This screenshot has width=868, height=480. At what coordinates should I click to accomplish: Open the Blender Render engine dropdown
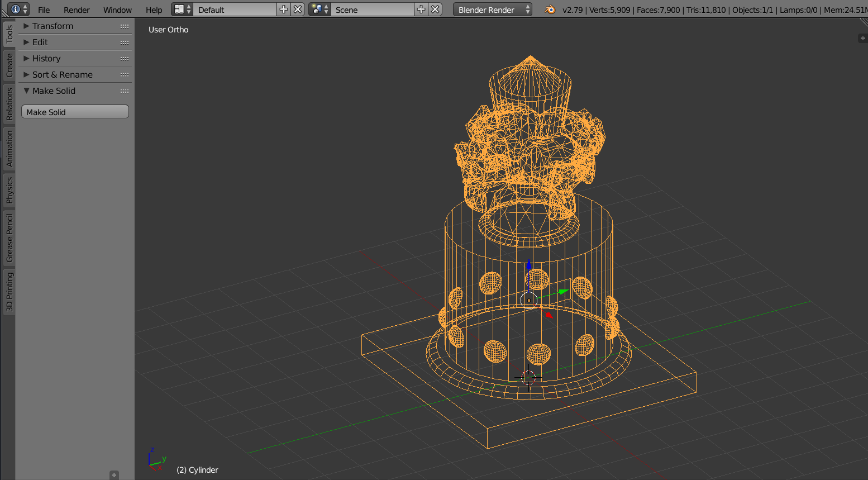(493, 9)
